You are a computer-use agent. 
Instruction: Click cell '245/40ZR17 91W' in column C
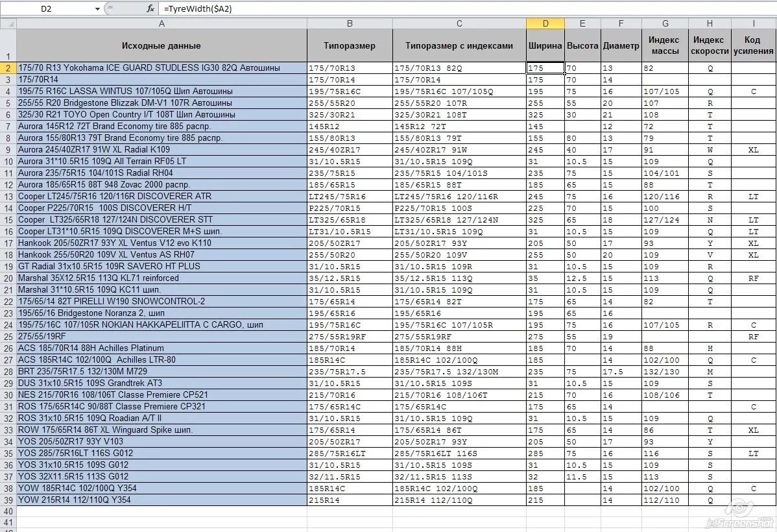click(459, 150)
